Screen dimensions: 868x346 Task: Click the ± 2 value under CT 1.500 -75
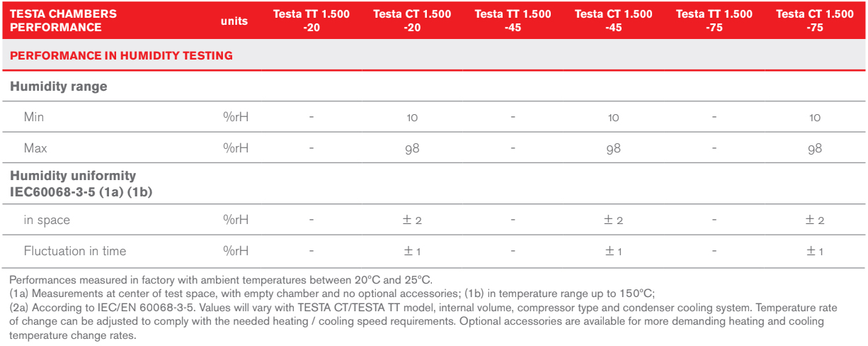click(815, 221)
